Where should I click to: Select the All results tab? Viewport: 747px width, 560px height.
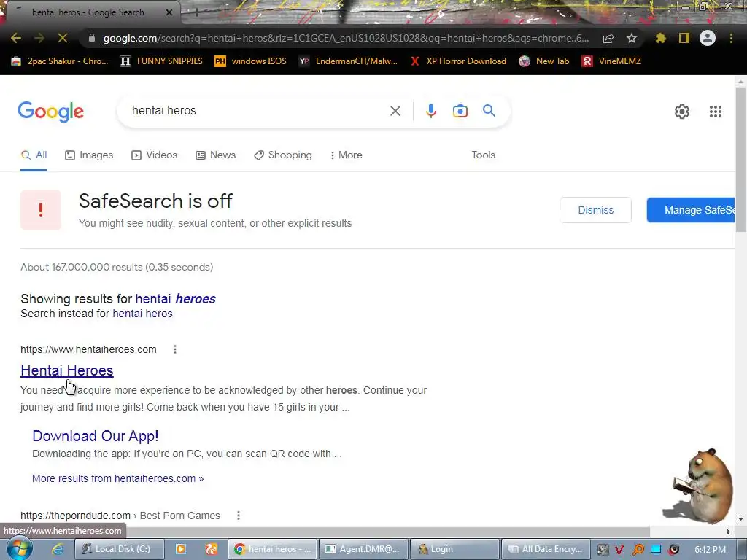coord(34,155)
